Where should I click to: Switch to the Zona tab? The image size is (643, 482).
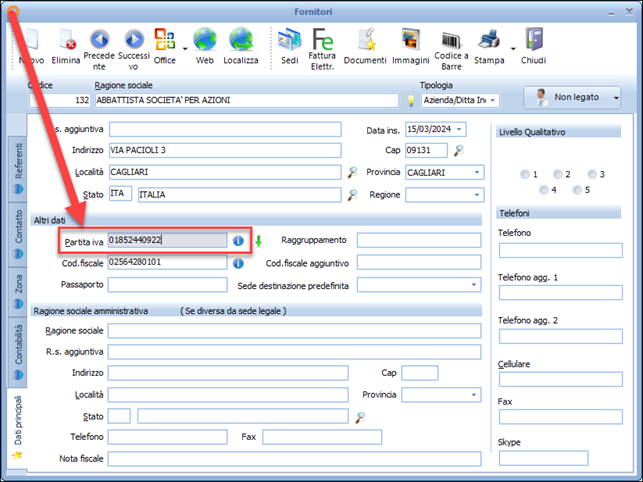[x=18, y=292]
